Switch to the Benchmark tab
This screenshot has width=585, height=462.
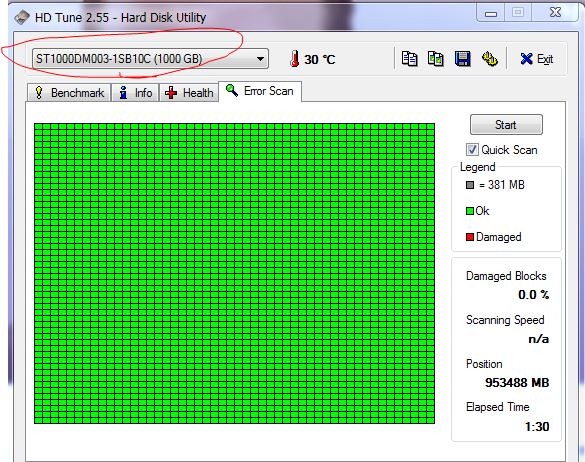(x=69, y=93)
